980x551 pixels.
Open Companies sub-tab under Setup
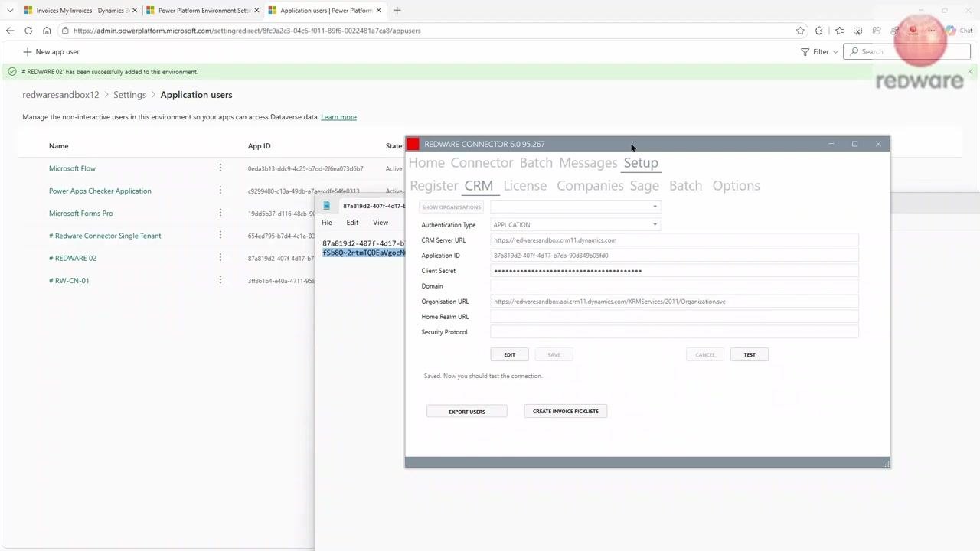tap(590, 186)
